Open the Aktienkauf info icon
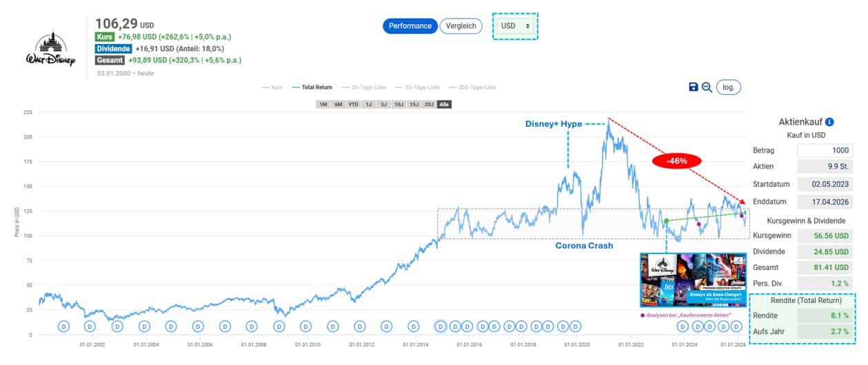 point(829,122)
